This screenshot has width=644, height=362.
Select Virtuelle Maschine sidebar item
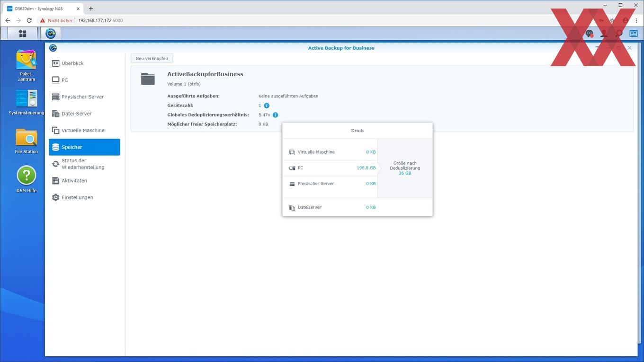[84, 131]
